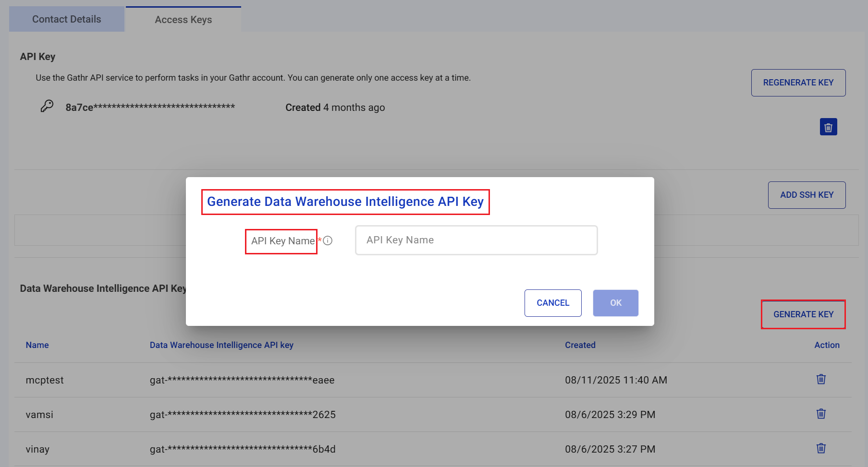The height and width of the screenshot is (467, 868).
Task: Delete the vinay key using trash icon
Action: 821,448
